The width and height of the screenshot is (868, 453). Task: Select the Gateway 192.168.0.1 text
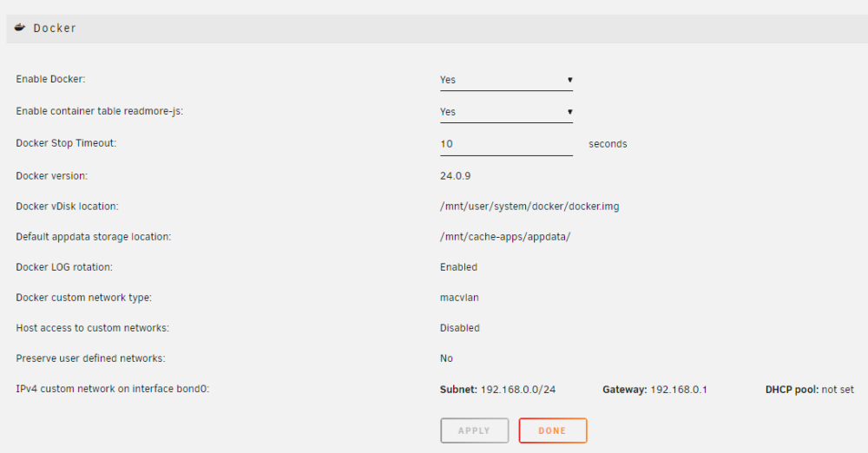tap(654, 390)
